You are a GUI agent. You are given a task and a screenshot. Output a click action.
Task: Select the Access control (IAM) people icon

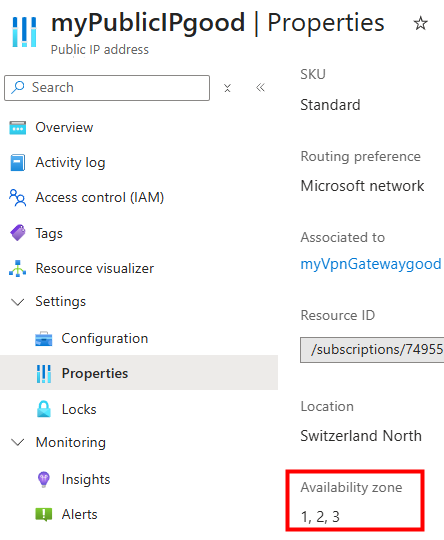click(x=17, y=198)
